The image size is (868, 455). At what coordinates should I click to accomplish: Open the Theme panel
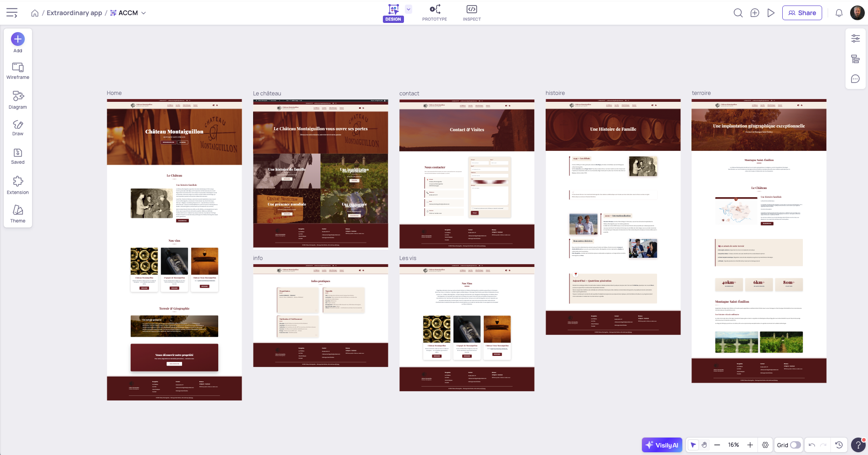[18, 214]
